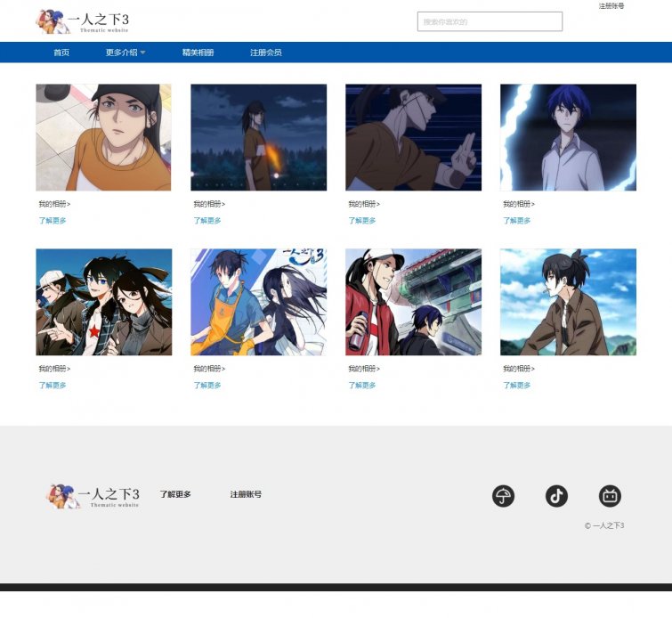Image resolution: width=672 pixels, height=618 pixels.
Task: Click 注册账号 link at top right
Action: pyautogui.click(x=611, y=6)
